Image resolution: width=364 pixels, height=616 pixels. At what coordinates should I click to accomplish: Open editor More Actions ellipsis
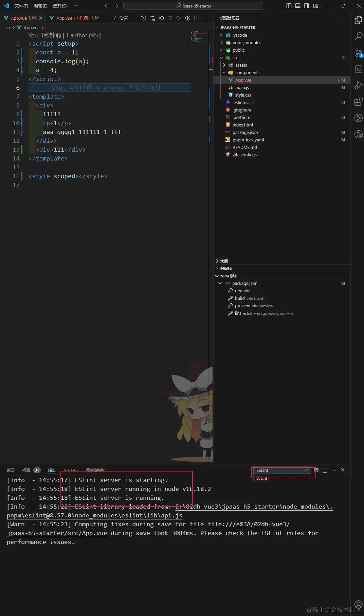tap(205, 18)
